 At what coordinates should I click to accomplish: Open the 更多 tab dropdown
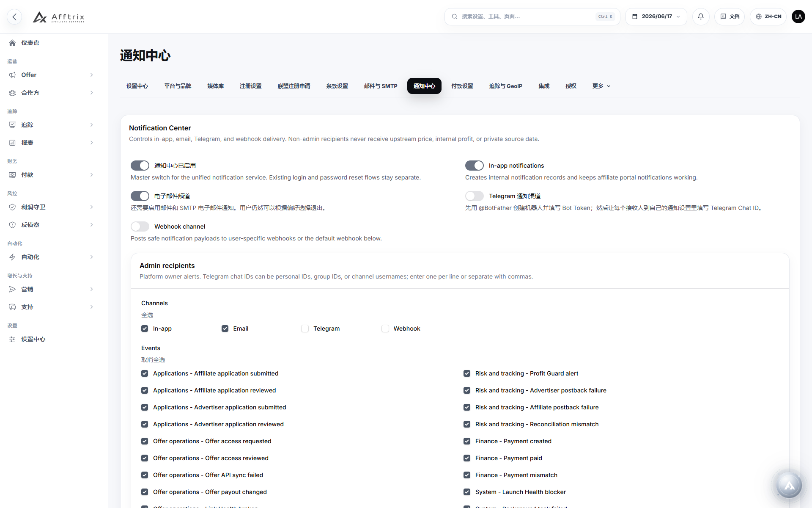point(601,86)
